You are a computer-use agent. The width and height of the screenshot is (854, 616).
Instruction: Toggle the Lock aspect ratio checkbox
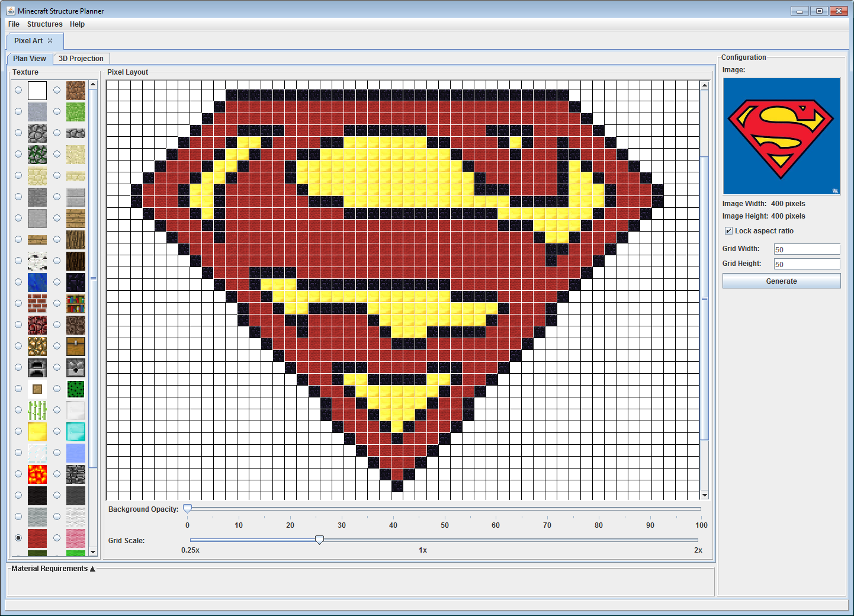[x=728, y=231]
